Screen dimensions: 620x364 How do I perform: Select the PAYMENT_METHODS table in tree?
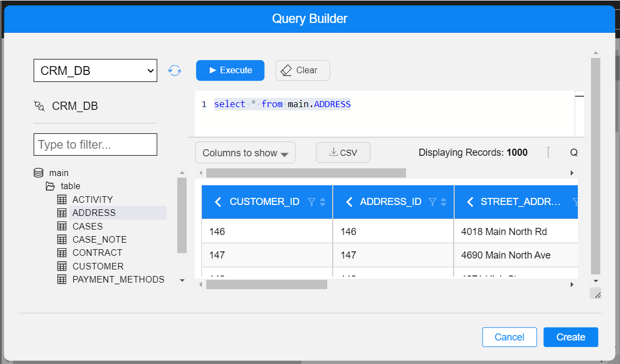tap(118, 279)
